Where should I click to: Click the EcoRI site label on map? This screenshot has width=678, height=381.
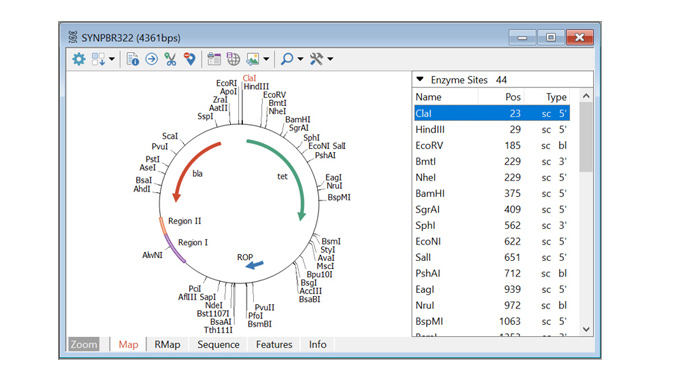[227, 83]
